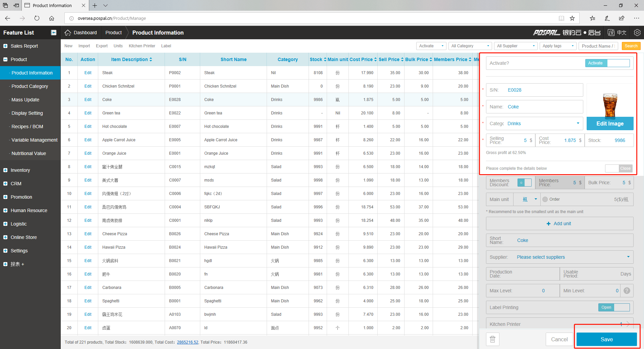Image resolution: width=644 pixels, height=349 pixels.
Task: Click the Save button
Action: tap(607, 339)
